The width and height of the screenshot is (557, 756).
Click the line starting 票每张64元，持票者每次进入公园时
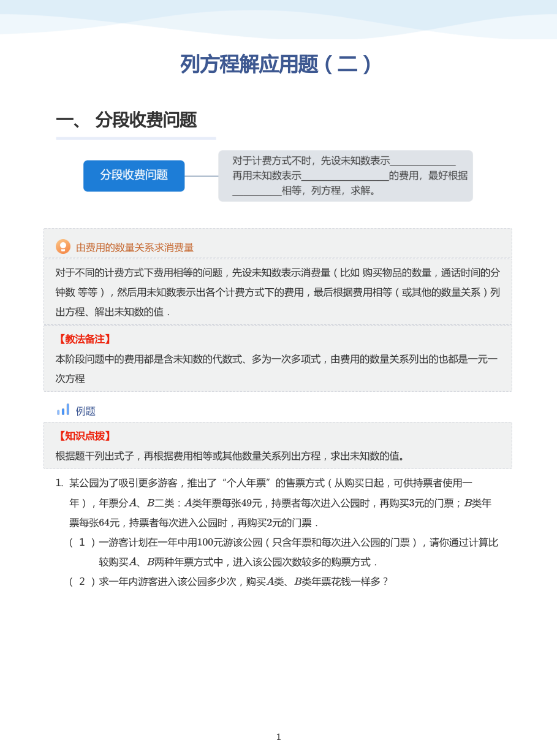tap(194, 523)
